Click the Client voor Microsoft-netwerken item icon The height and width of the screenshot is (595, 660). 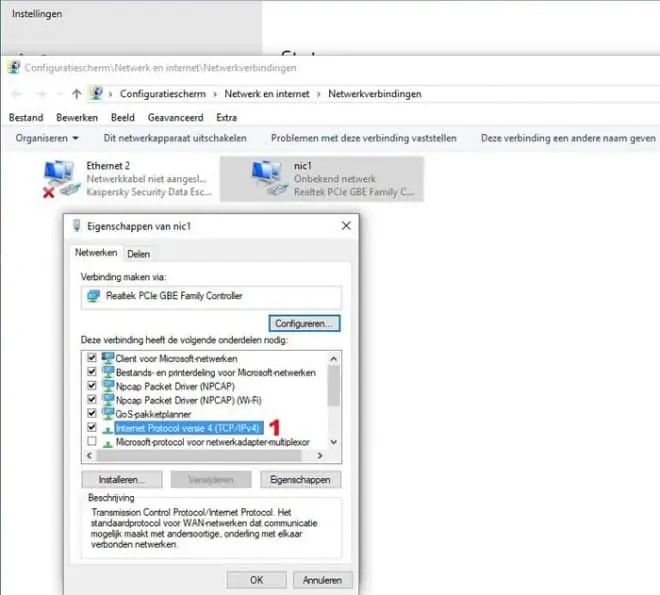tap(107, 358)
